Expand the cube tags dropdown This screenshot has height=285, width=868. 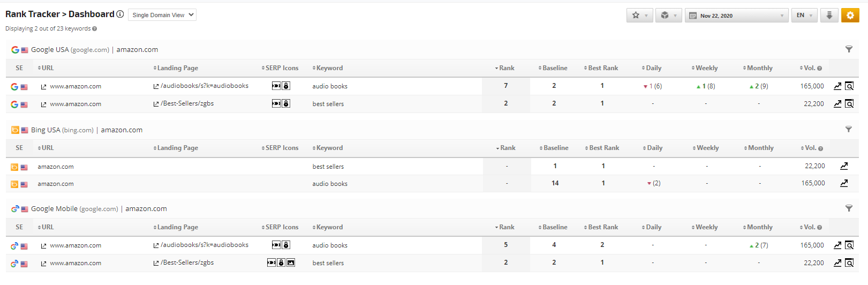click(x=668, y=16)
